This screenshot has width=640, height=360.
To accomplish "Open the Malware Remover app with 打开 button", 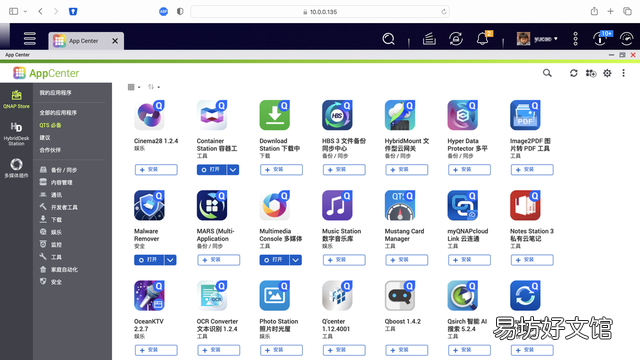I will pos(149,260).
